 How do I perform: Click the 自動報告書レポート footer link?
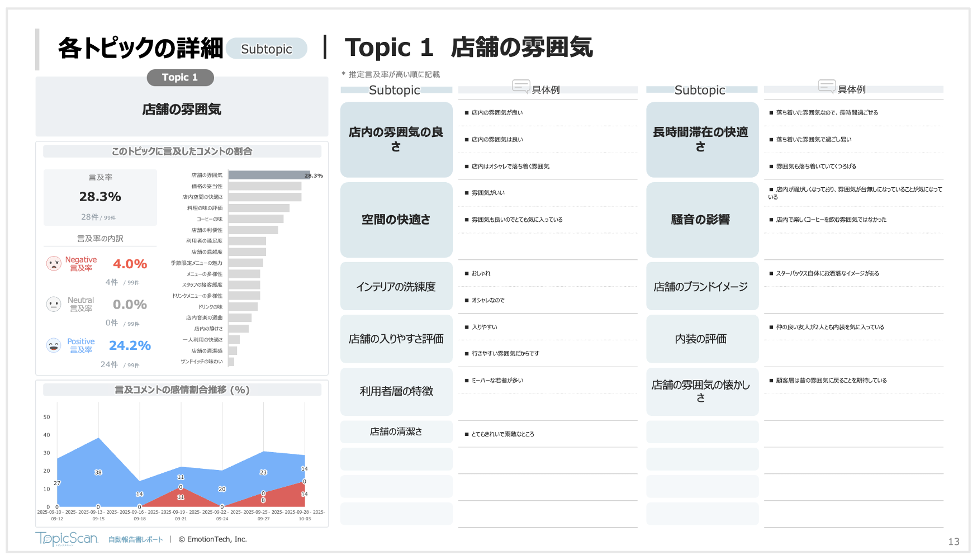136,539
